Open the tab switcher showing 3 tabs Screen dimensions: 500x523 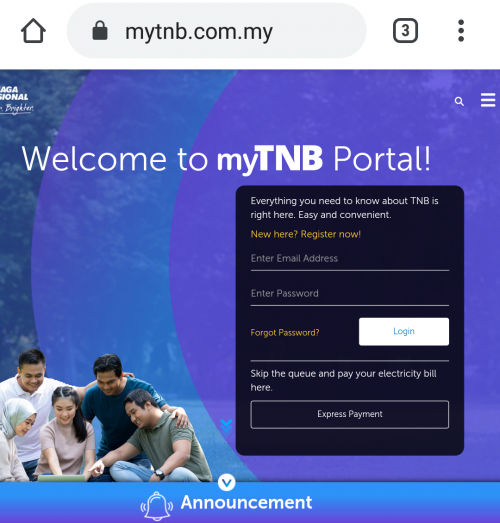(x=405, y=31)
